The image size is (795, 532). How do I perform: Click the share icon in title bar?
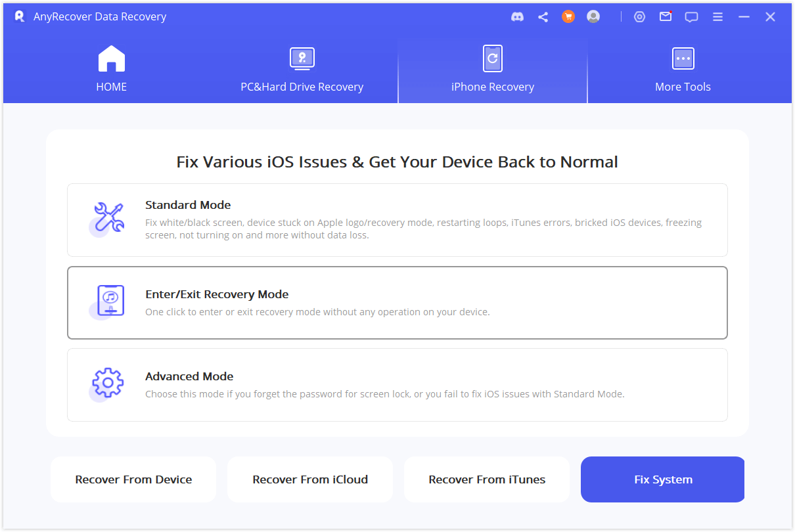coord(543,17)
